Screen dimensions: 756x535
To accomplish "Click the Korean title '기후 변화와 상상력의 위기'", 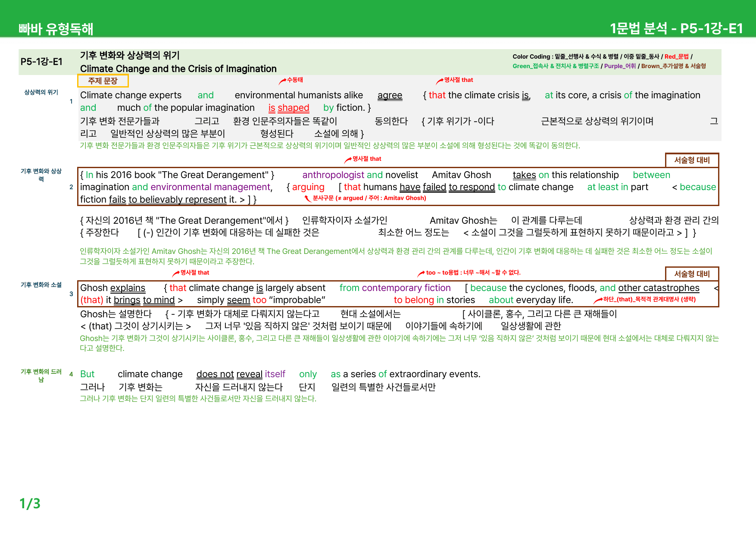I will click(x=130, y=55).
